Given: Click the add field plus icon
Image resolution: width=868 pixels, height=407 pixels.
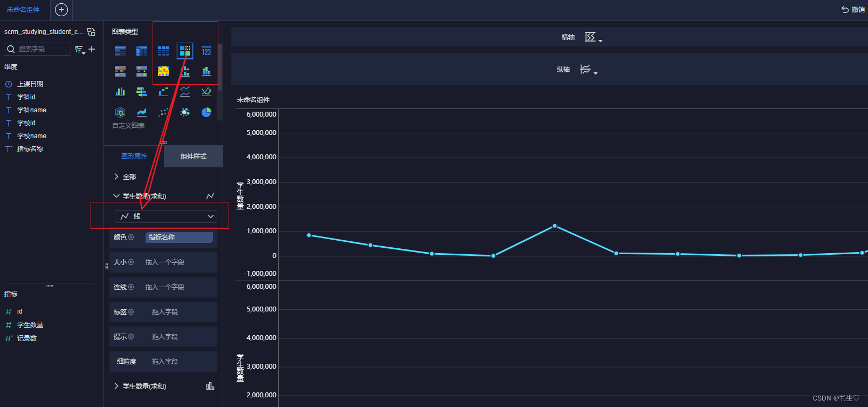Looking at the screenshot, I should click(x=92, y=49).
